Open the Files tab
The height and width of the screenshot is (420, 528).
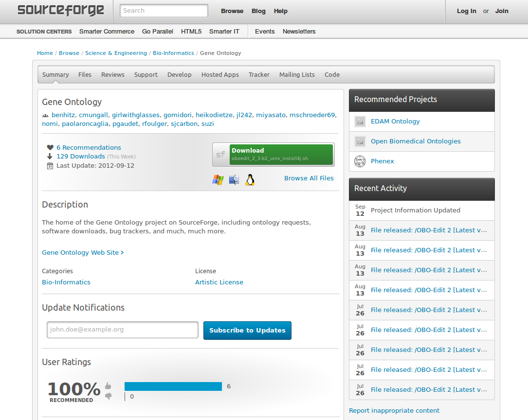[x=85, y=75]
